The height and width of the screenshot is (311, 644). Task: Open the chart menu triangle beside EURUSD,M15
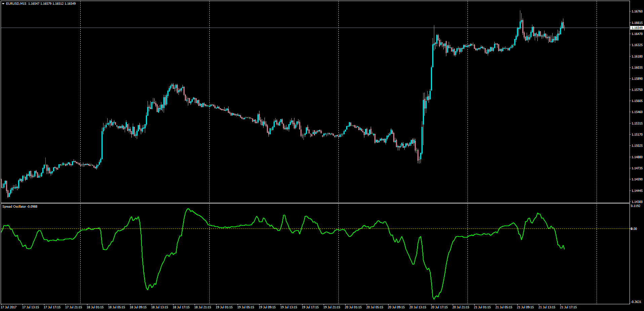[3, 4]
